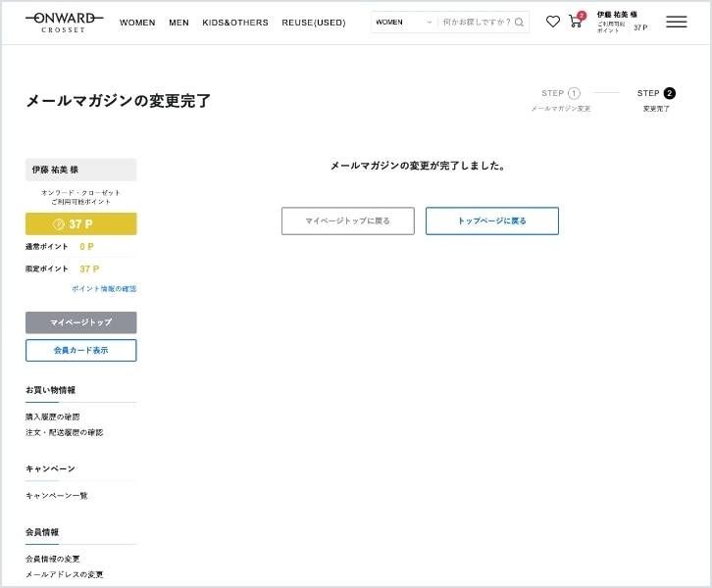Open キャンペーン一覧 link

tap(57, 496)
